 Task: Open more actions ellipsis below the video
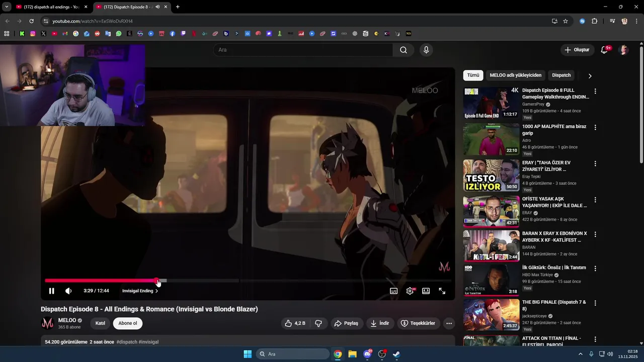pyautogui.click(x=449, y=323)
